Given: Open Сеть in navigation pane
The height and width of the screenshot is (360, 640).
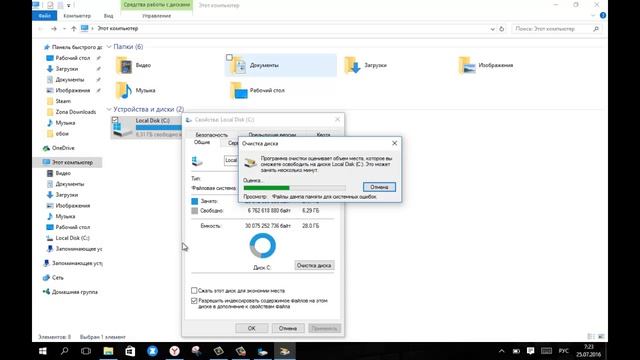Looking at the screenshot, I should 58,278.
